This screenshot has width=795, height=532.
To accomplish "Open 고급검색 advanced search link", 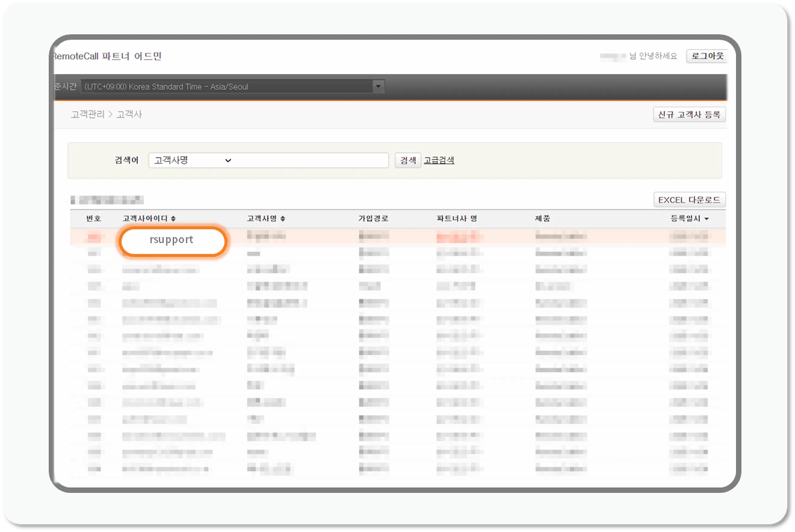I will point(439,160).
